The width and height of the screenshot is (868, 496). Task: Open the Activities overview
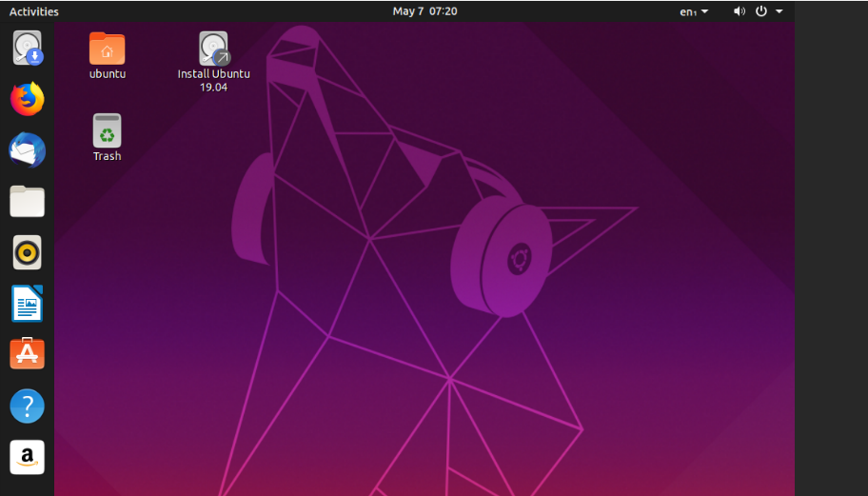33,11
